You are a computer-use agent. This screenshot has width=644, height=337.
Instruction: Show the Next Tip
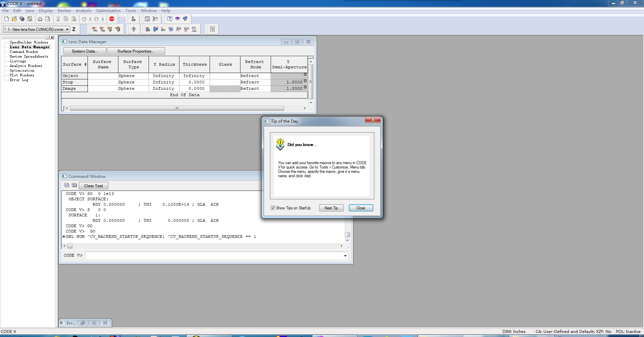331,208
